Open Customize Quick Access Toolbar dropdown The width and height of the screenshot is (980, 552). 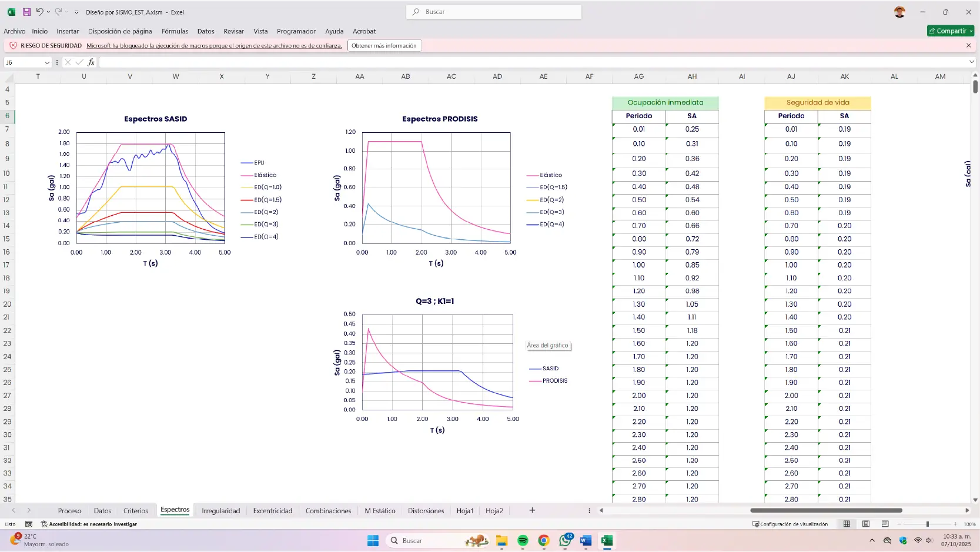(76, 12)
